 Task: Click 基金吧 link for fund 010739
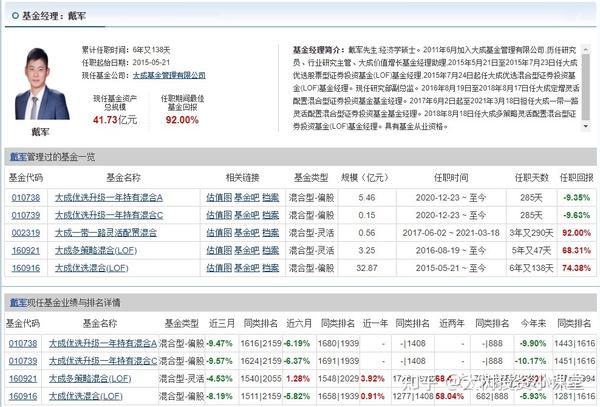[247, 215]
